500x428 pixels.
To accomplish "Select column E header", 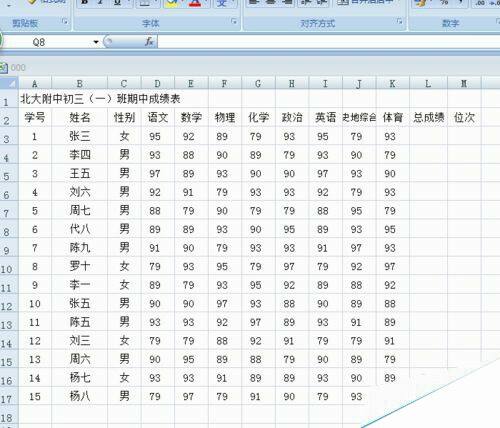I will 191,83.
